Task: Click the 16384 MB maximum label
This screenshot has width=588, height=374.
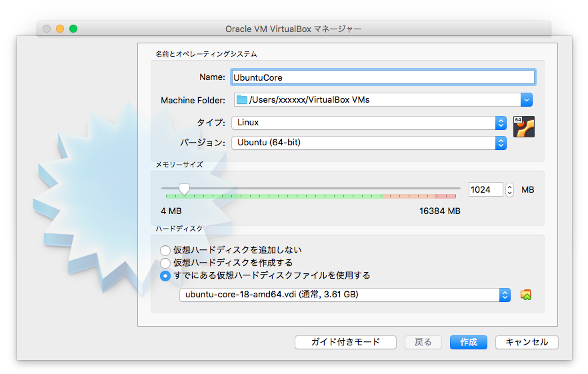Action: (439, 211)
